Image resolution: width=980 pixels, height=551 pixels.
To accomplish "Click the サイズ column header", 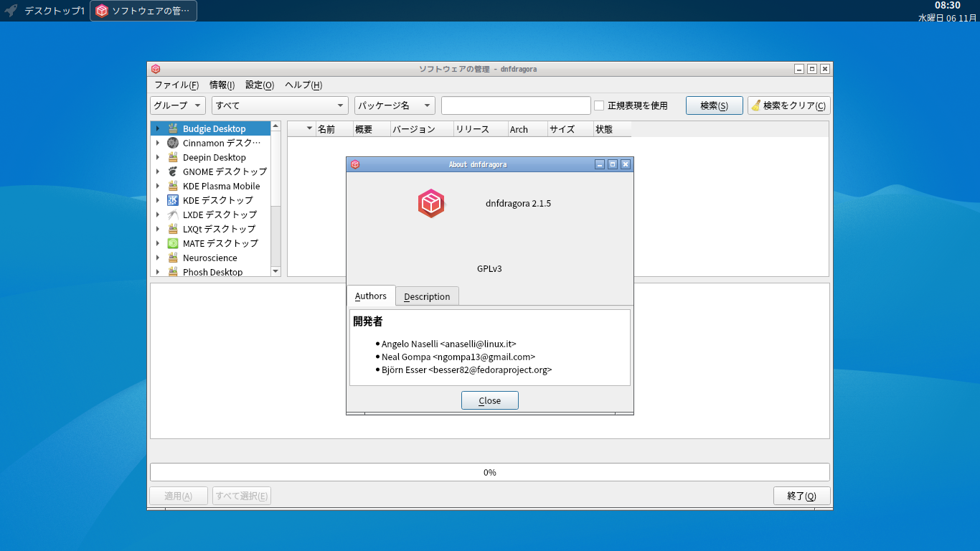I will point(570,129).
